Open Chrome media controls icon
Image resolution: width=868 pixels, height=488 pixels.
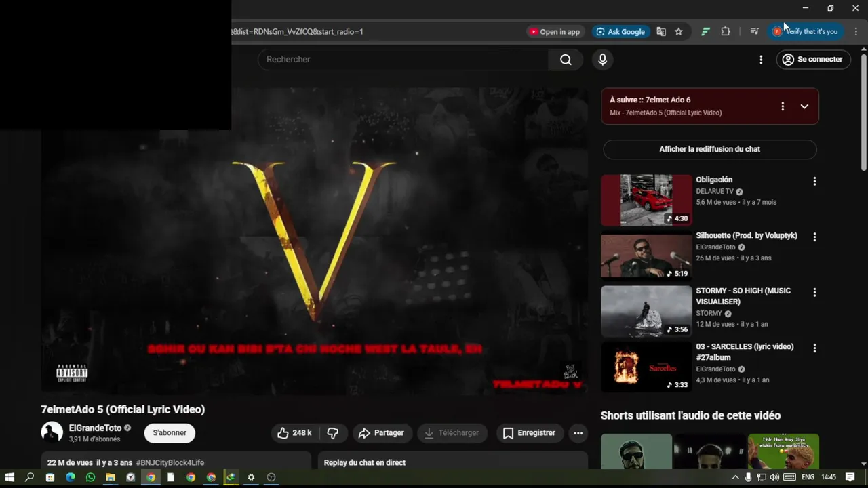click(x=754, y=31)
